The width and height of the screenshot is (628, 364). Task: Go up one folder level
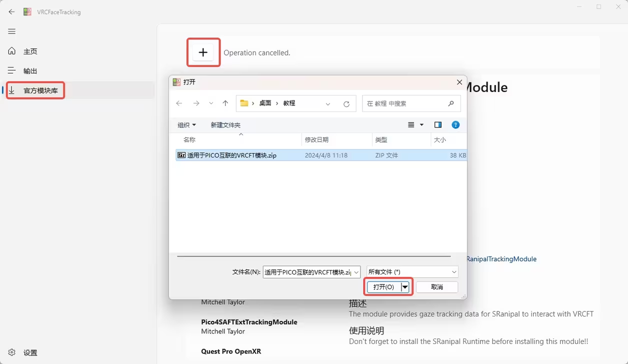click(225, 103)
